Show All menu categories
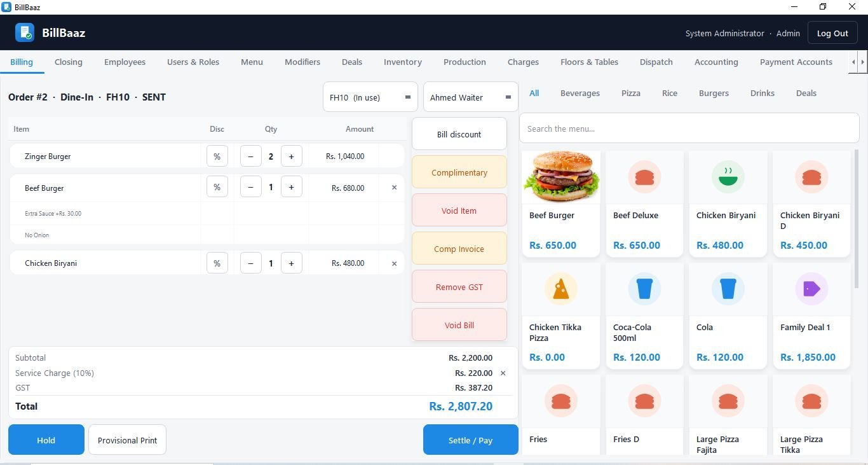The image size is (868, 465). (534, 93)
